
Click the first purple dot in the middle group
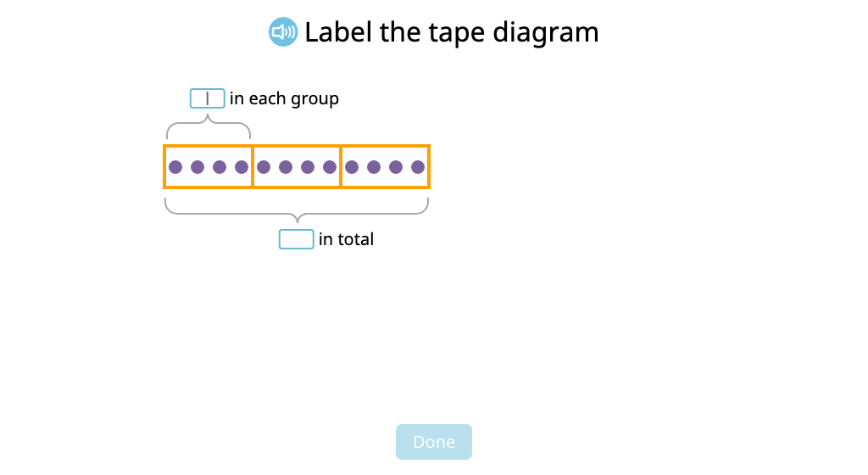(264, 166)
